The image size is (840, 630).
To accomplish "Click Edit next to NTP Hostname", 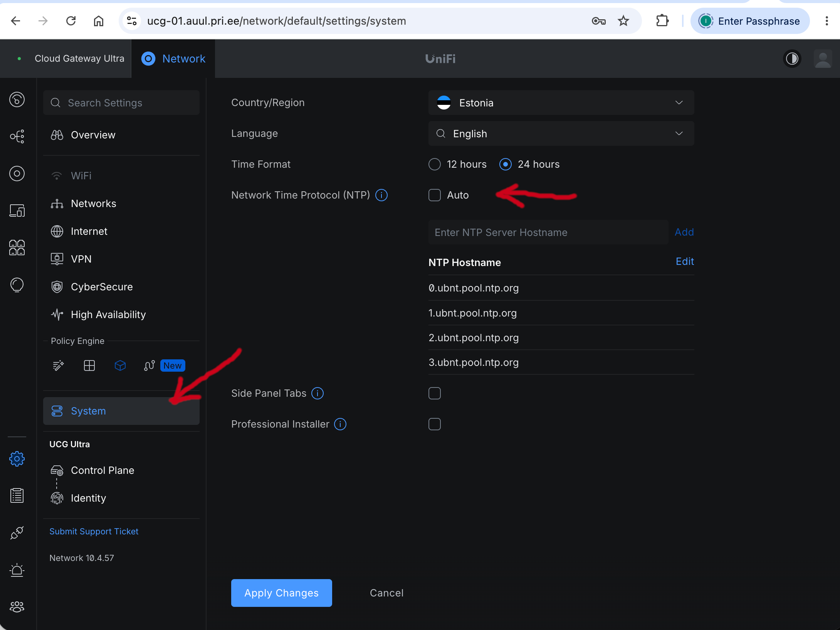I will point(685,261).
